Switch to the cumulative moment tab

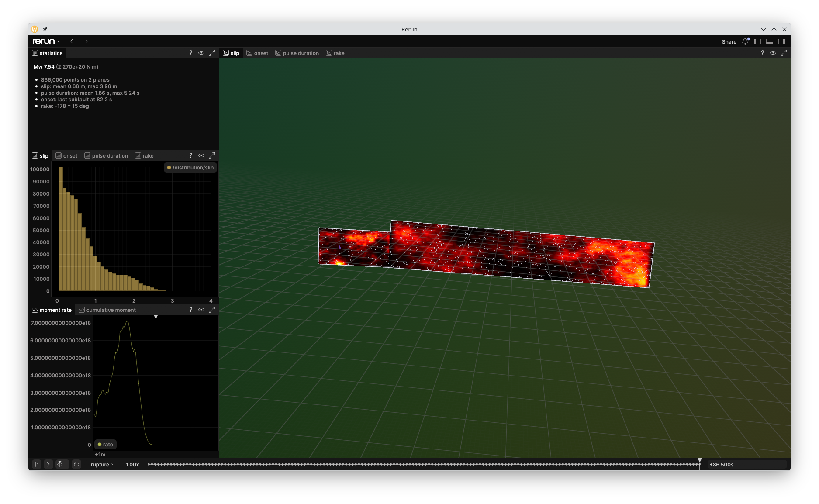point(107,310)
